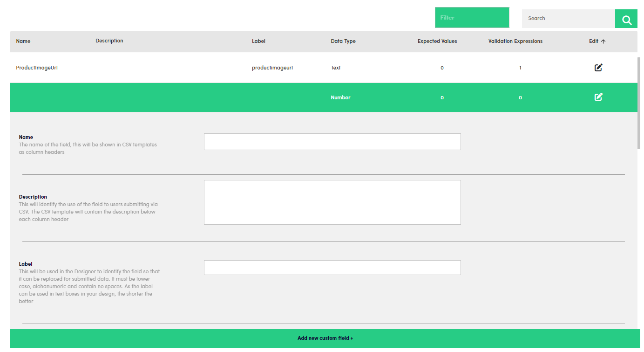Click the Label input field
The width and height of the screenshot is (644, 352).
[332, 268]
